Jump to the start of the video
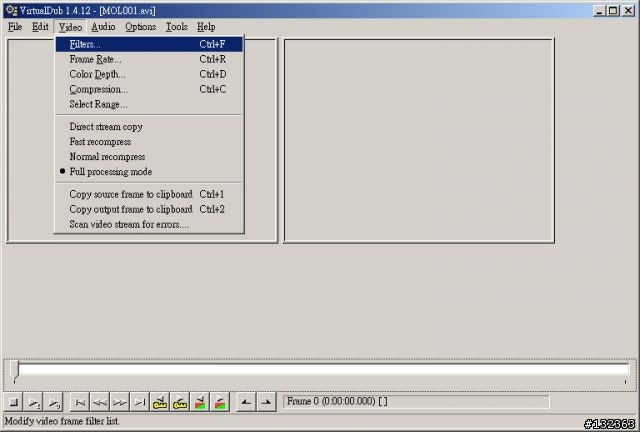This screenshot has width=640, height=432. (80, 402)
